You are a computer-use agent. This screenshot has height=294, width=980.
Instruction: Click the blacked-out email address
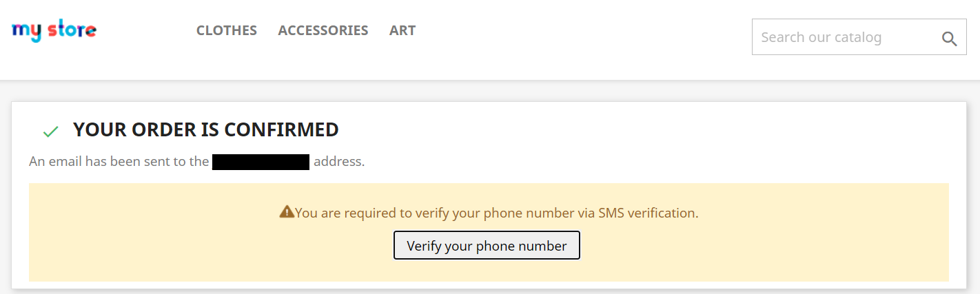point(261,162)
